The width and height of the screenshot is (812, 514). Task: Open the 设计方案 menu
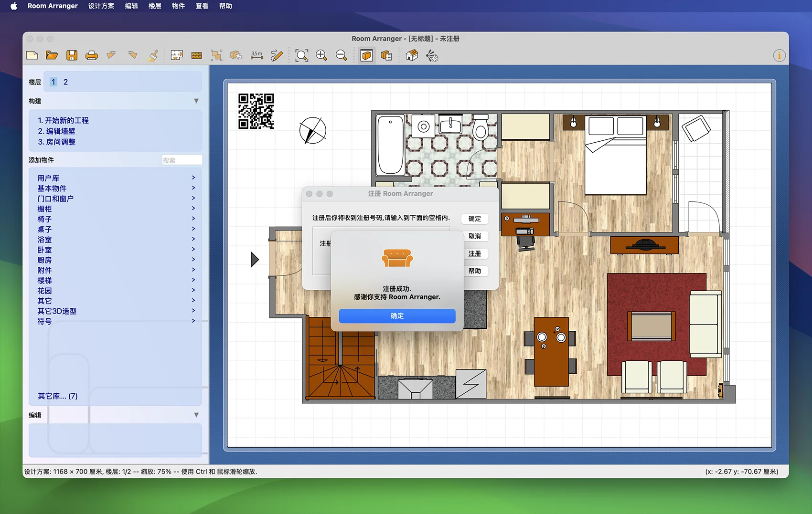point(101,6)
